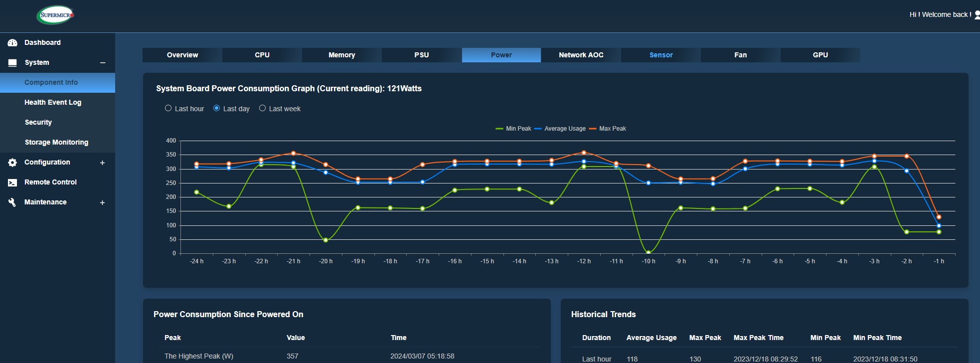980x363 pixels.
Task: Click the Min Peak point at -24 h
Action: click(x=196, y=192)
